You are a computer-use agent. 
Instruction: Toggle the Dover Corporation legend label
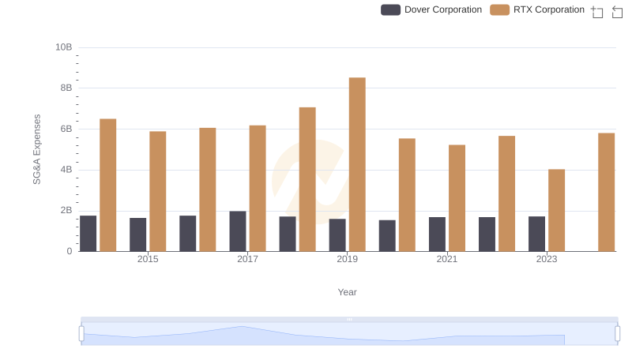coord(443,9)
